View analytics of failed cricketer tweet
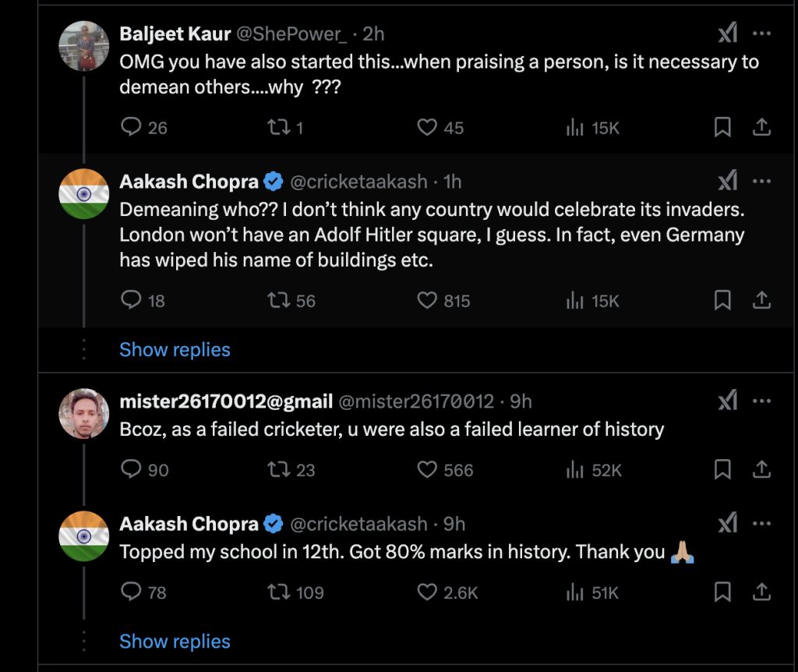Image resolution: width=798 pixels, height=672 pixels. coord(576,470)
